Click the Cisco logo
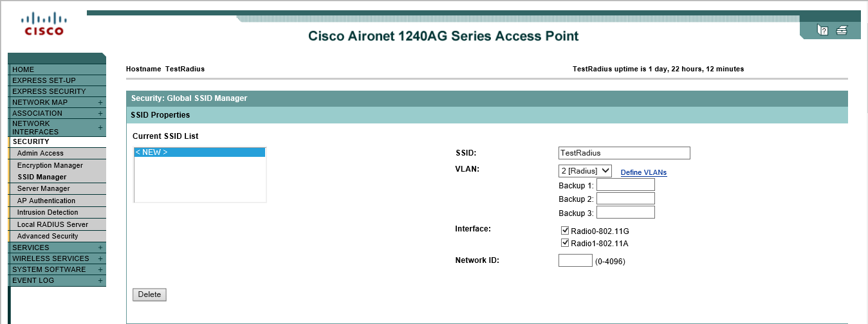 (x=44, y=24)
